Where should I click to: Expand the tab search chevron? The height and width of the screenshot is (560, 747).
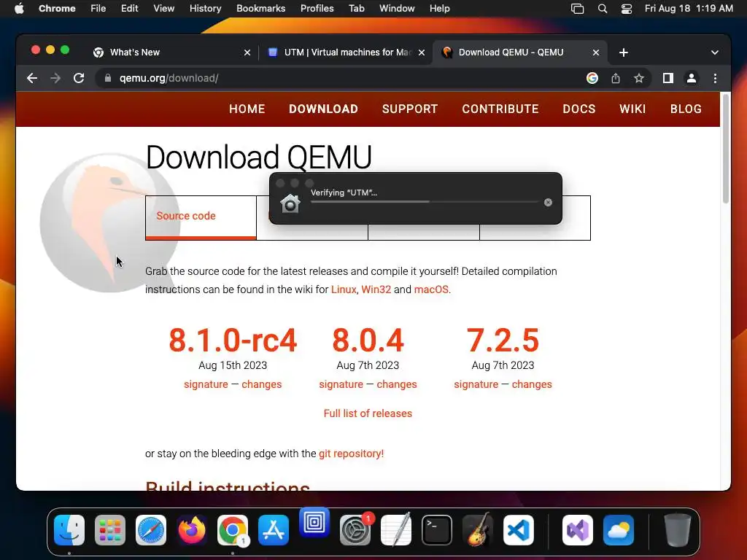coord(715,52)
